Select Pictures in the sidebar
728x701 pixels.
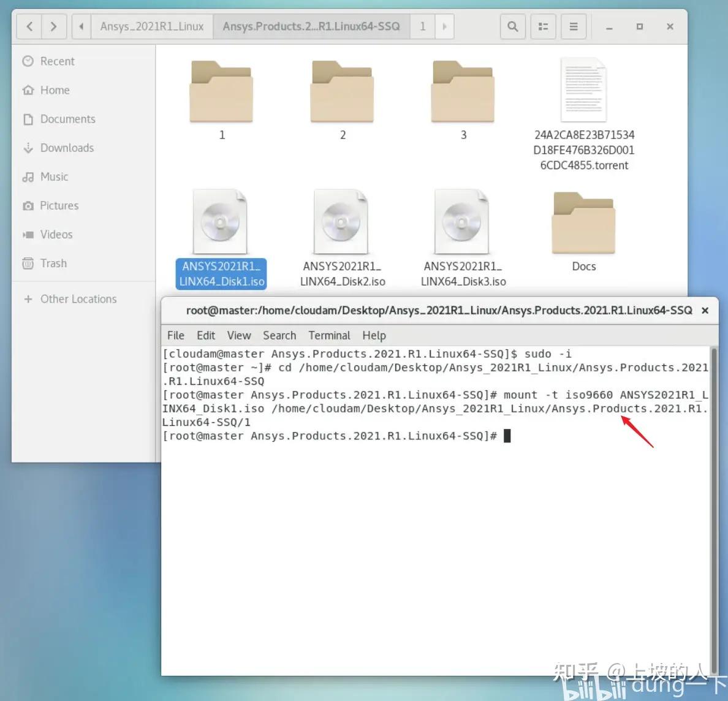coord(59,205)
